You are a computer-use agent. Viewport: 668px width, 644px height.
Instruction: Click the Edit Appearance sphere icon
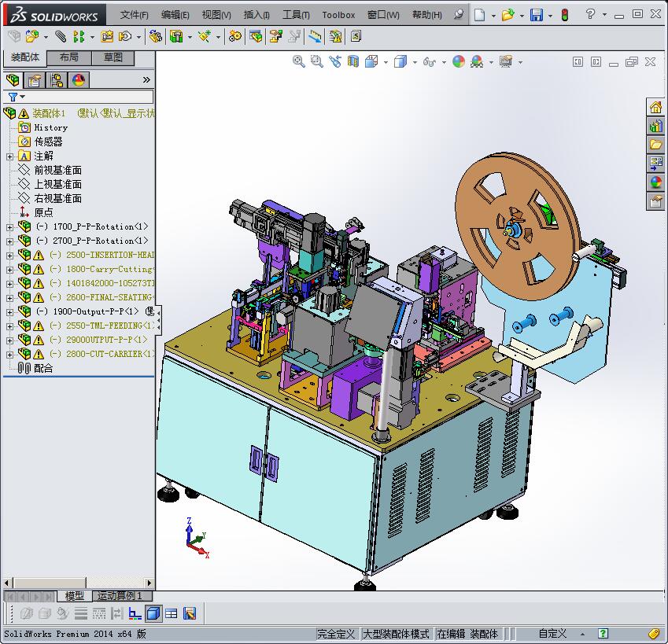pyautogui.click(x=459, y=61)
